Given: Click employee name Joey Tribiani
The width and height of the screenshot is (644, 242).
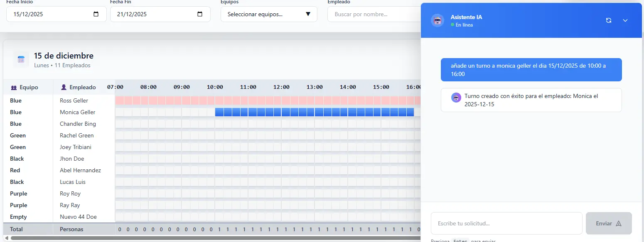Looking at the screenshot, I should coord(76,147).
